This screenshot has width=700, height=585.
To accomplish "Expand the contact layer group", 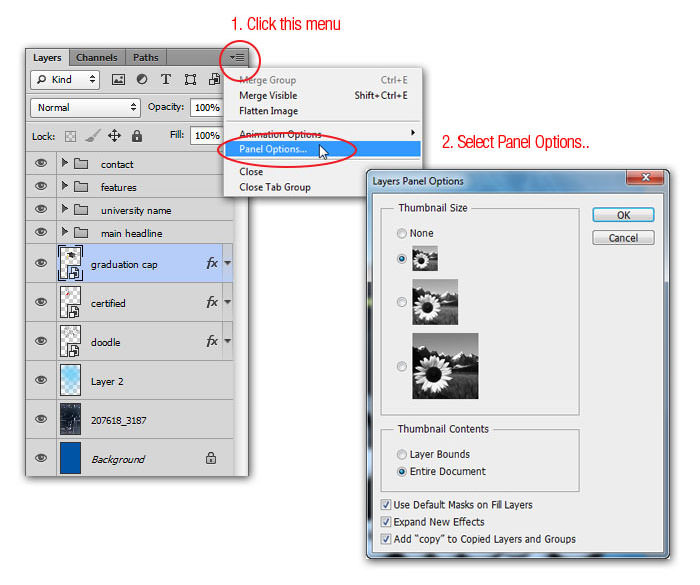I will pyautogui.click(x=65, y=164).
